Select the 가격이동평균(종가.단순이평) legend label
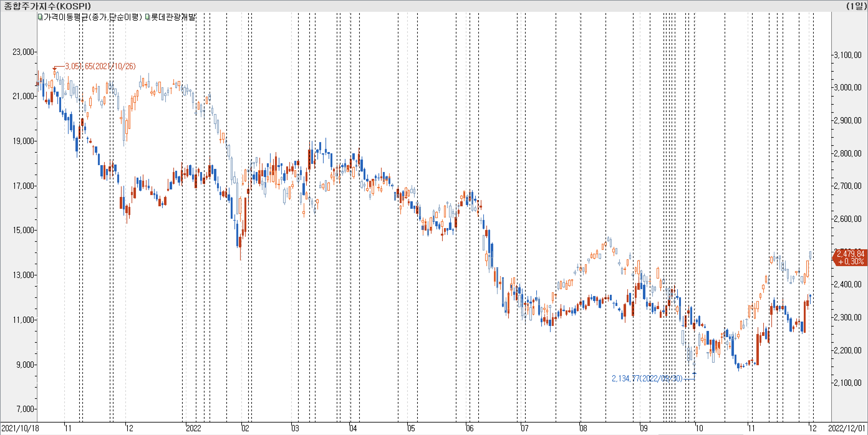Screen dimensions: 868x435 pyautogui.click(x=93, y=17)
